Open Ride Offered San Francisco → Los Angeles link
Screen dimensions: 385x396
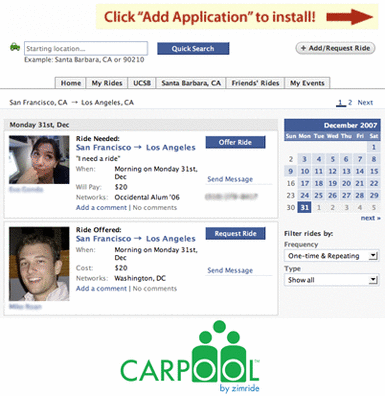[x=135, y=239]
